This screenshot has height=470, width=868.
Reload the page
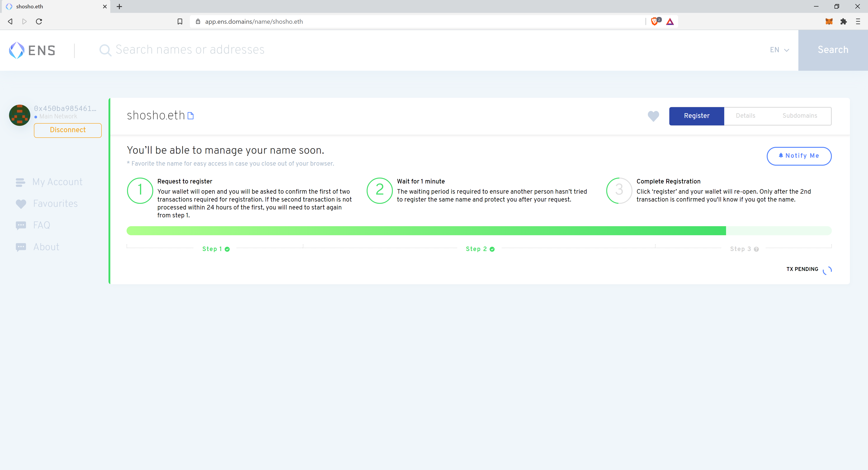[39, 21]
